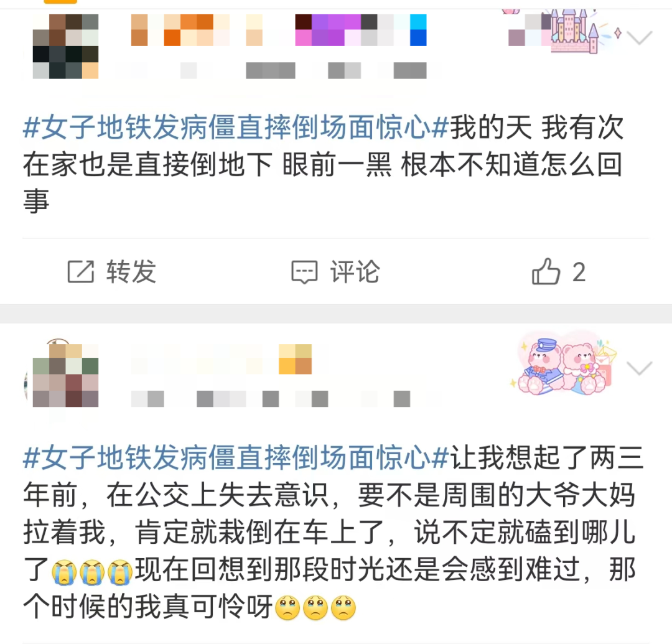Screen dimensions: 672x644
Task: Click the like count number 2
Action: (x=579, y=272)
